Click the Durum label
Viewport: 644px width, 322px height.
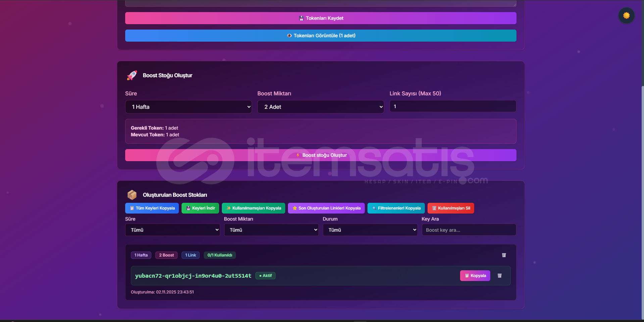[330, 219]
